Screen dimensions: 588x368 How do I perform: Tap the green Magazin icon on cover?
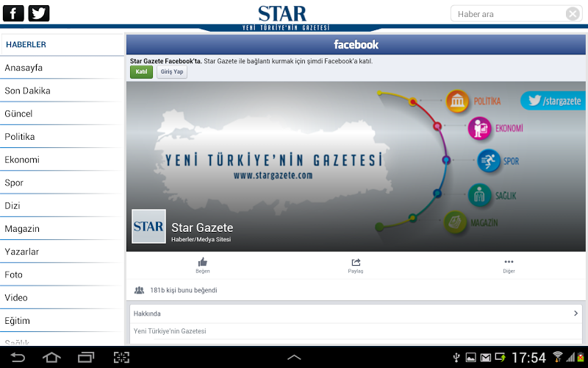[455, 222]
